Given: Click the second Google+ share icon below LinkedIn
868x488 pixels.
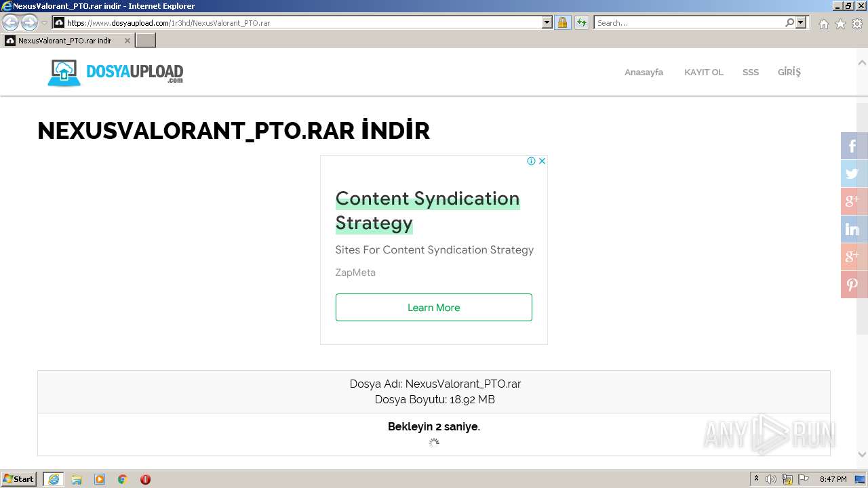Looking at the screenshot, I should tap(854, 257).
